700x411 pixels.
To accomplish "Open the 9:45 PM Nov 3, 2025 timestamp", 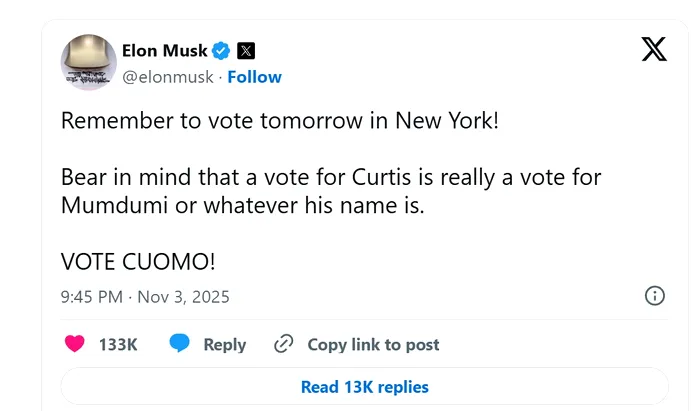I will 145,297.
